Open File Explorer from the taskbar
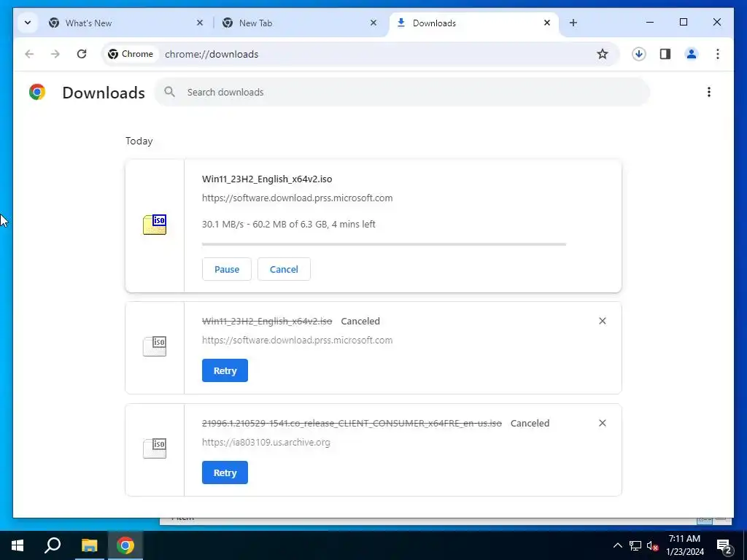Image resolution: width=747 pixels, height=560 pixels. [x=89, y=545]
